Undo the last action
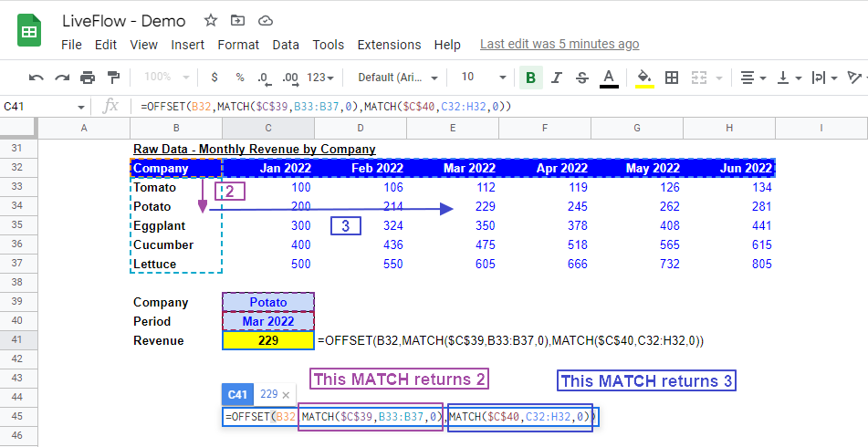Viewport: 868px width, 447px height. point(36,78)
